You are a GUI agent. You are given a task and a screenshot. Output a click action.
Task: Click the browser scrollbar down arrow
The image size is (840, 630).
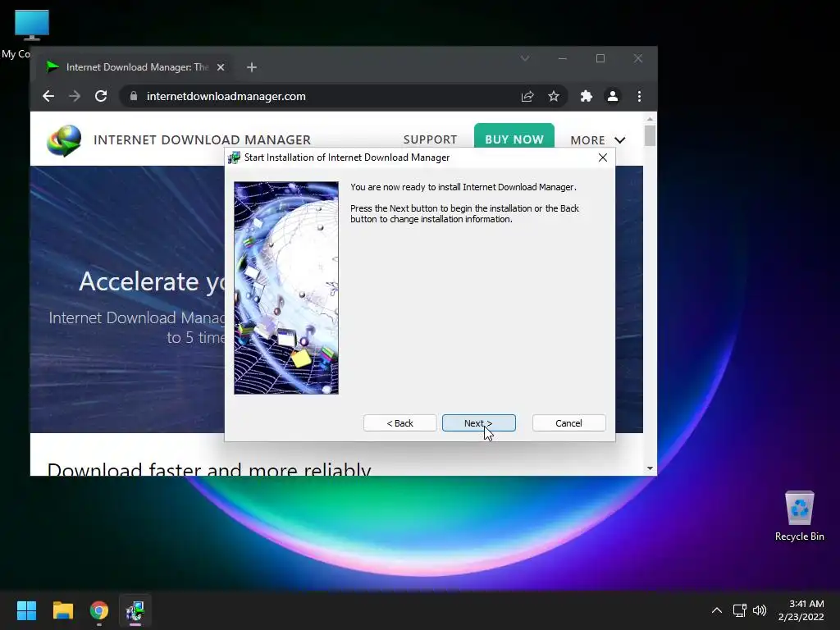pyautogui.click(x=650, y=468)
